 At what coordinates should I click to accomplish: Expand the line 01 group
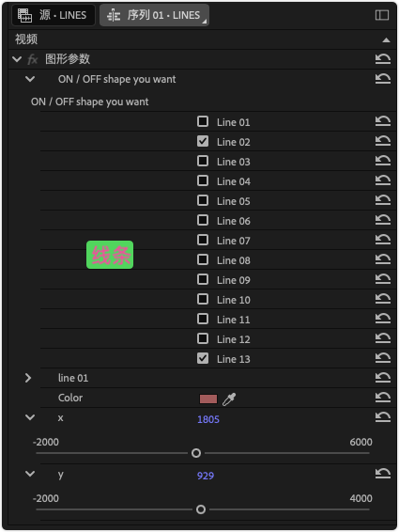pos(28,378)
